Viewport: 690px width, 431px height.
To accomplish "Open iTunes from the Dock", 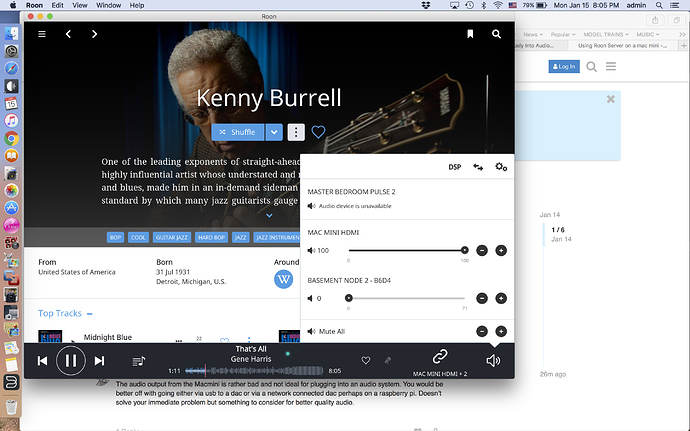I will pos(11,121).
